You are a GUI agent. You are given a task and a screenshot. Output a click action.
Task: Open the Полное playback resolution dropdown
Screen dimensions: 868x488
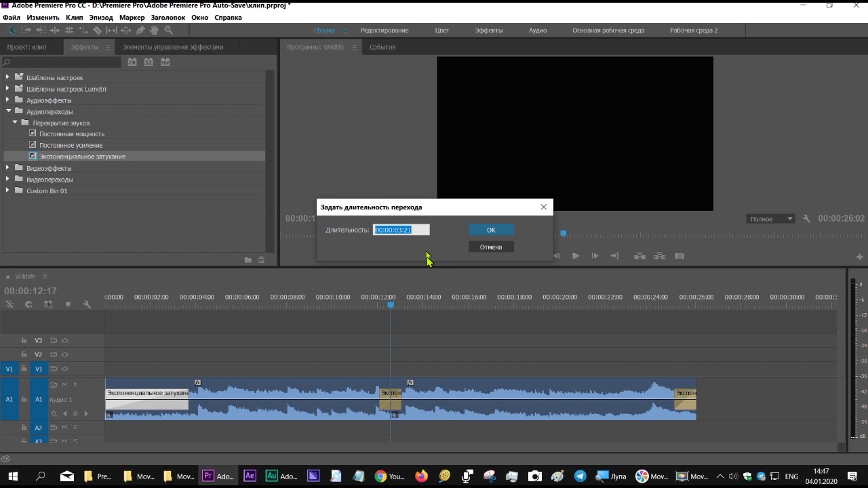pos(770,219)
